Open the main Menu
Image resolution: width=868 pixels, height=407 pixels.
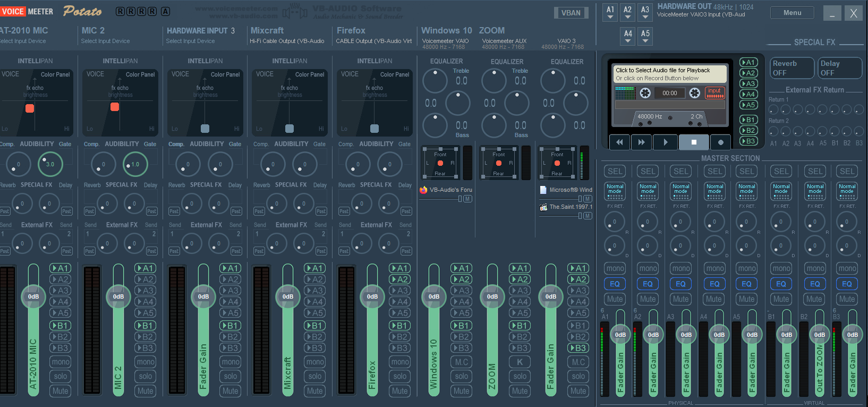(x=792, y=13)
